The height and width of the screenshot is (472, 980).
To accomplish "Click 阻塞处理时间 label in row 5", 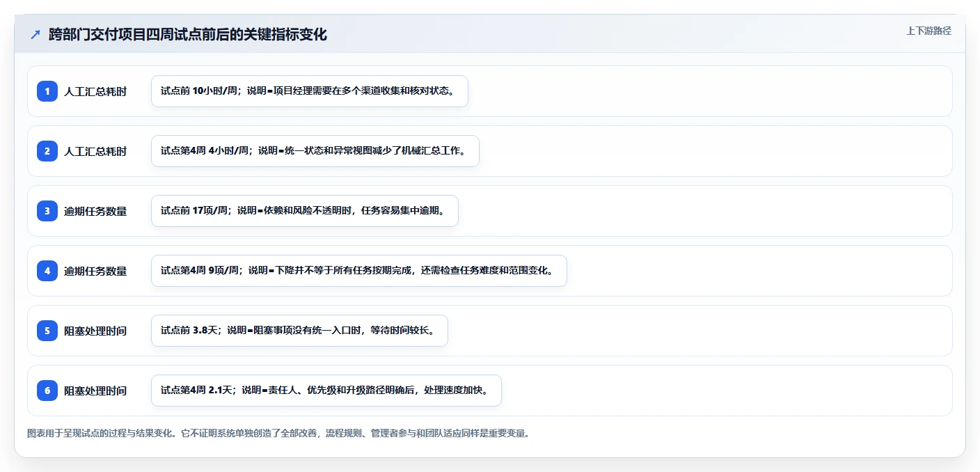I will 95,331.
